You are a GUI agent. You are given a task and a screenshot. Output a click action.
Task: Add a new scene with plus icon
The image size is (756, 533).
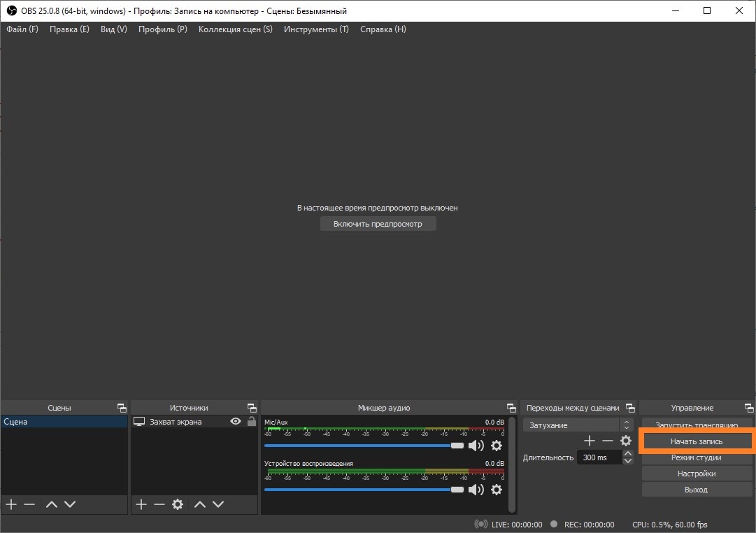pyautogui.click(x=12, y=504)
